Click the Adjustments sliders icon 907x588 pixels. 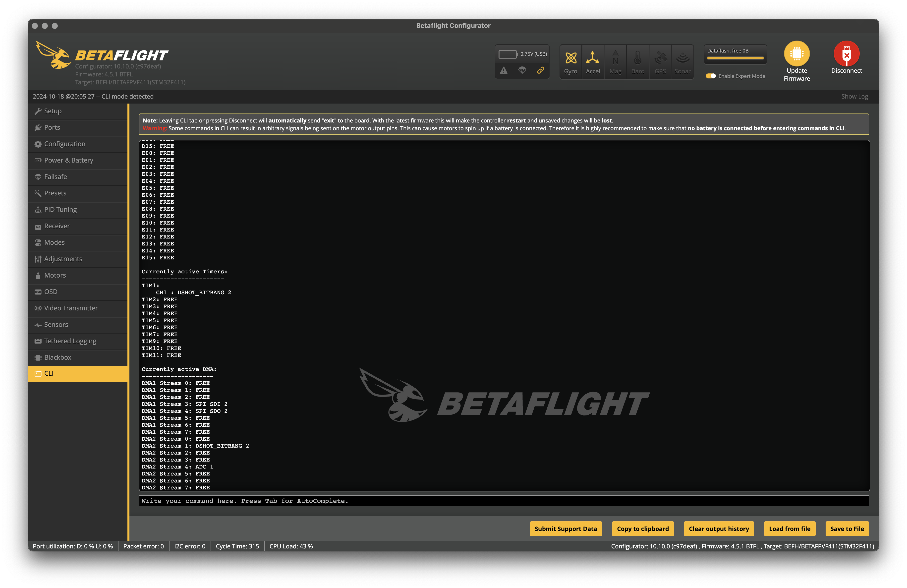click(38, 259)
